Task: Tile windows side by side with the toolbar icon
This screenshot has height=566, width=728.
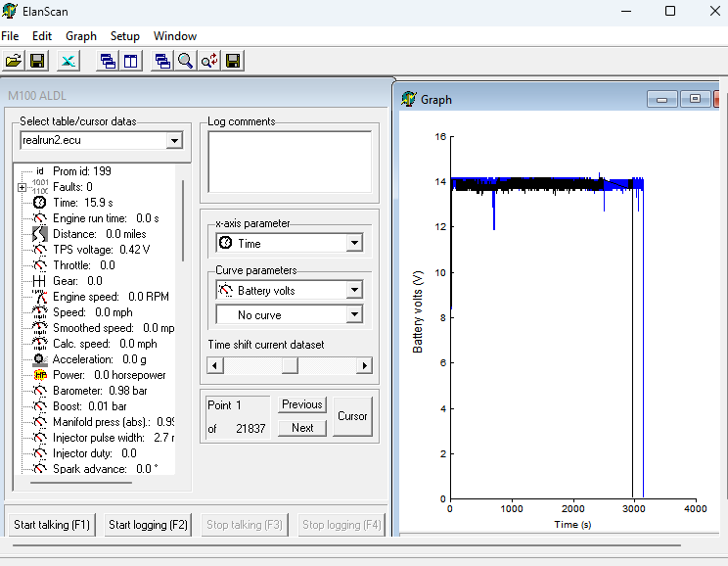Action: [131, 61]
